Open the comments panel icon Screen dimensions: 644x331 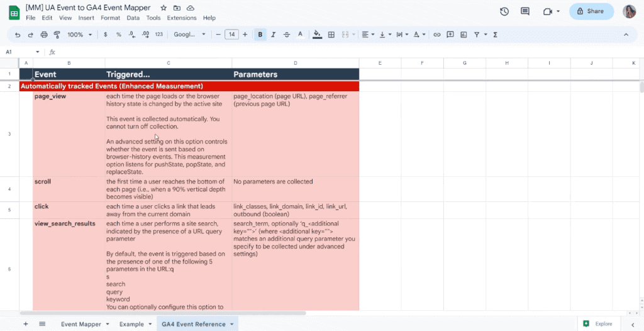(x=525, y=11)
